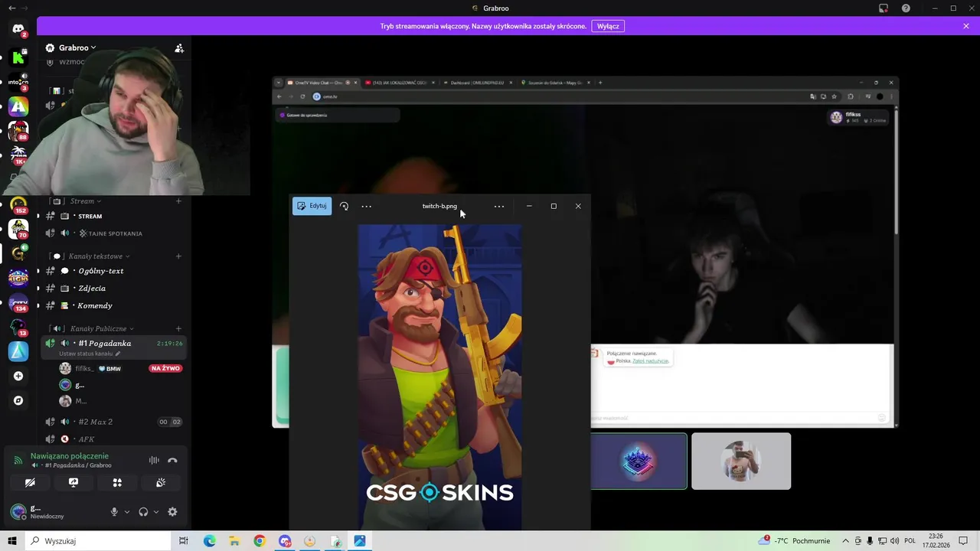Click Wyłącz streamer mode button
Screen dimensions: 980x551
[608, 26]
